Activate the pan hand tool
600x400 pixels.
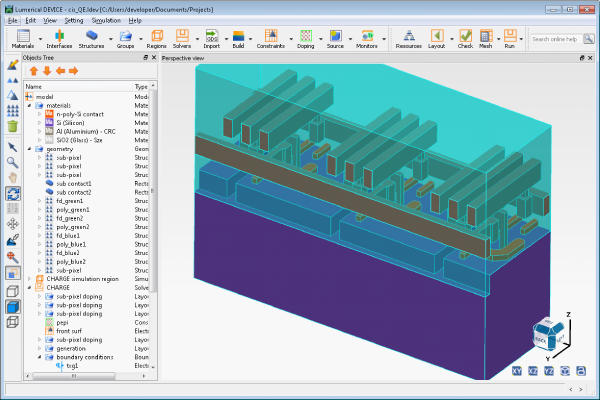pyautogui.click(x=13, y=178)
